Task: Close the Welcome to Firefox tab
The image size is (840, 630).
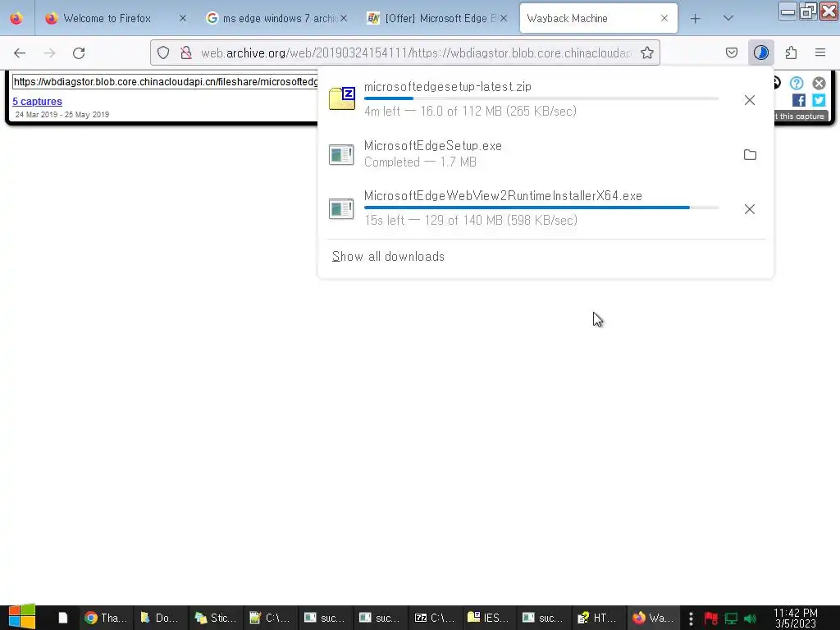Action: pyautogui.click(x=183, y=18)
